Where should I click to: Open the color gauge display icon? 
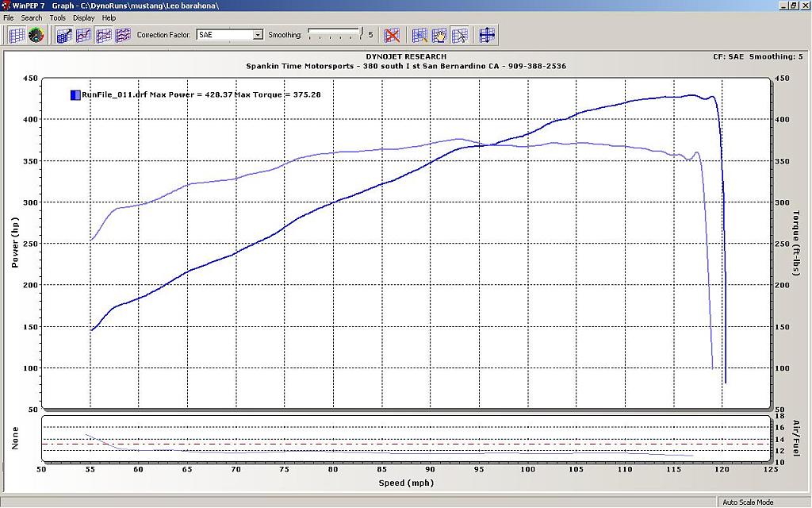[36, 35]
